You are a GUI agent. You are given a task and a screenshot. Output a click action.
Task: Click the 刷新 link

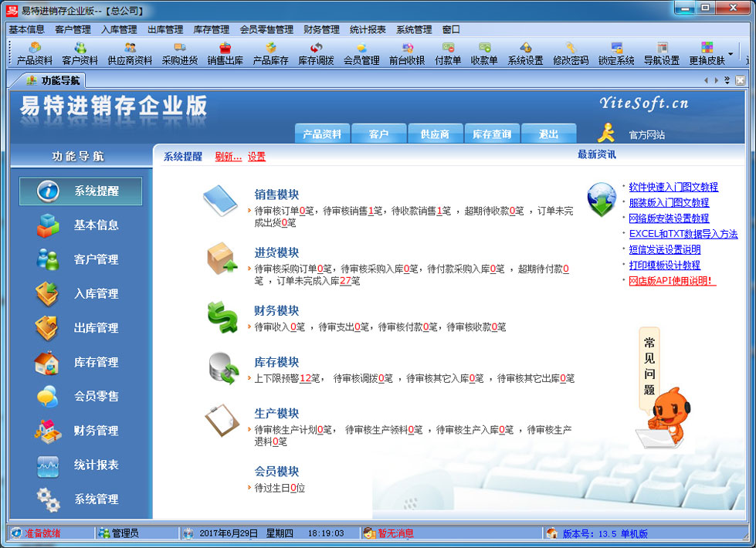pos(228,157)
